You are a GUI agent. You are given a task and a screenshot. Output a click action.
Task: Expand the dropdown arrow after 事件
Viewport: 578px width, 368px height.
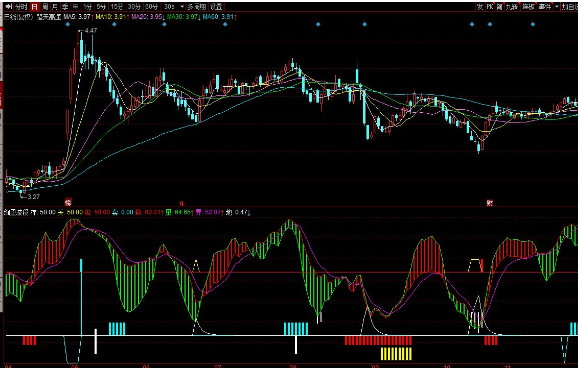pos(556,7)
